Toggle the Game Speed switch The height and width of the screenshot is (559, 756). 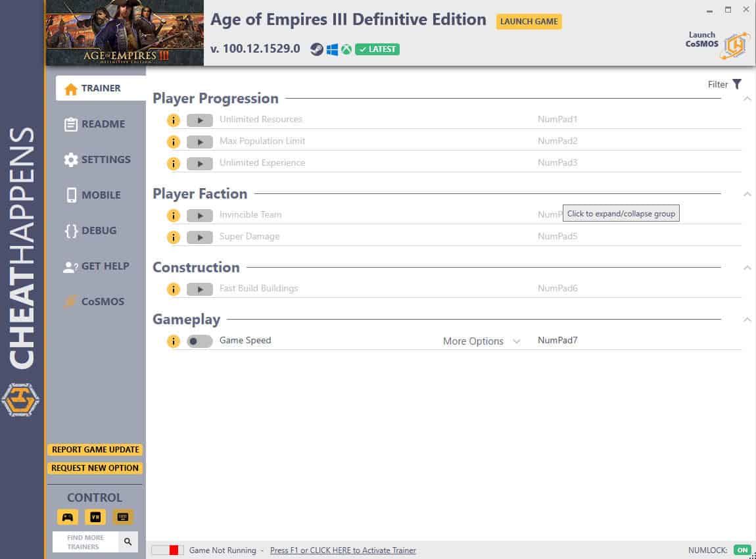click(200, 341)
